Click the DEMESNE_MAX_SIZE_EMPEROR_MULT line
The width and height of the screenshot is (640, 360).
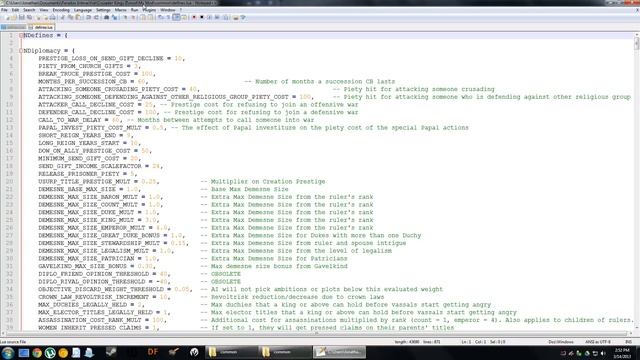[x=205, y=228]
